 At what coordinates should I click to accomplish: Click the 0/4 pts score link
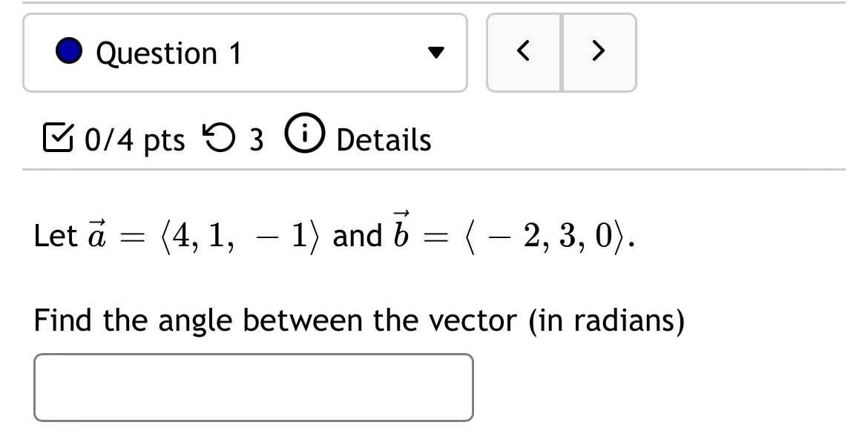136,139
